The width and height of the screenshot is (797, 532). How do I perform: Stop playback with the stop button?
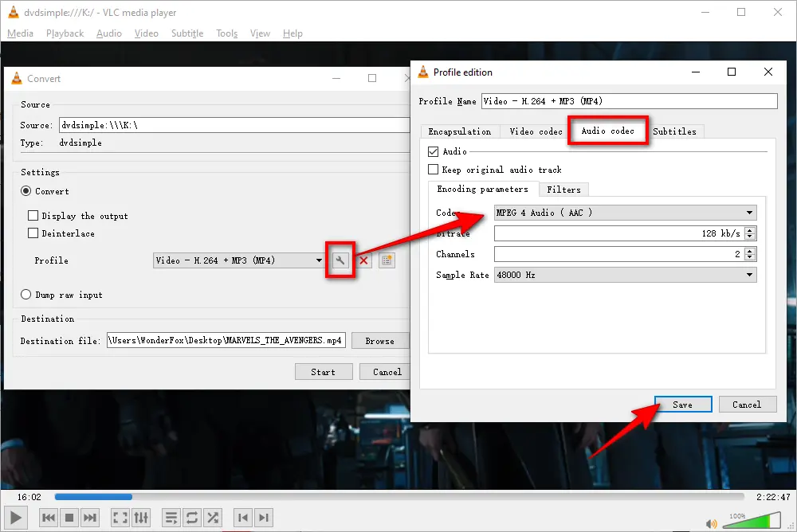(x=69, y=518)
